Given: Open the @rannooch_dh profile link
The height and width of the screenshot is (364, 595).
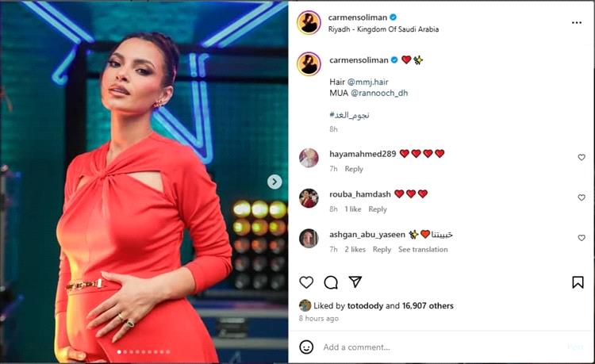Looking at the screenshot, I should (x=379, y=93).
